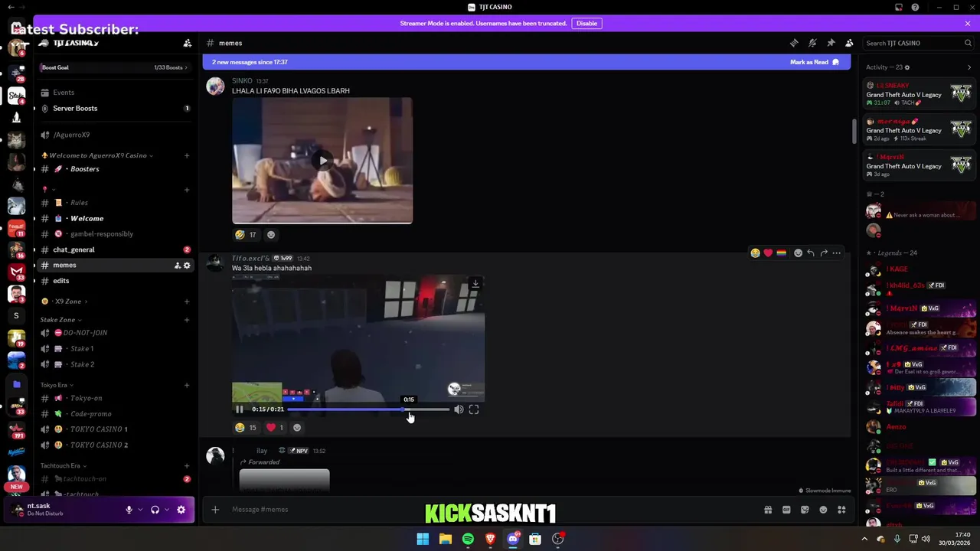Open User Settings gear
This screenshot has height=551, width=980.
[181, 510]
